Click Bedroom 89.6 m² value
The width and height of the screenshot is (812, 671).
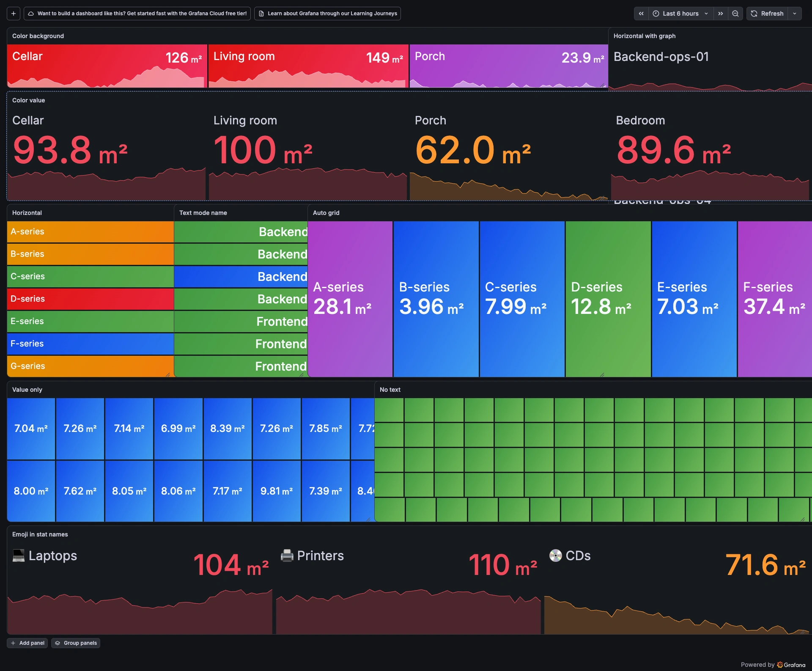[x=674, y=151]
